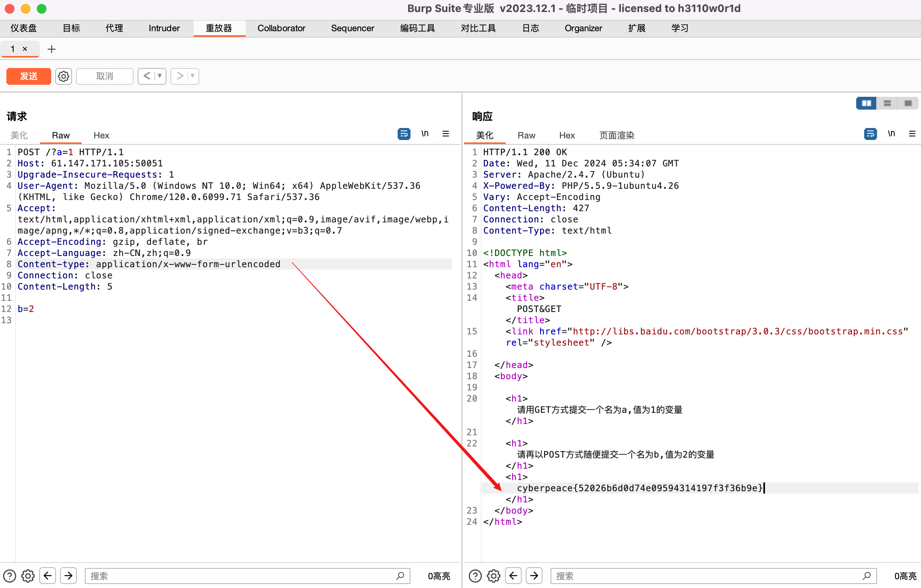
Task: Open the request editor hamburger menu
Action: 446,133
